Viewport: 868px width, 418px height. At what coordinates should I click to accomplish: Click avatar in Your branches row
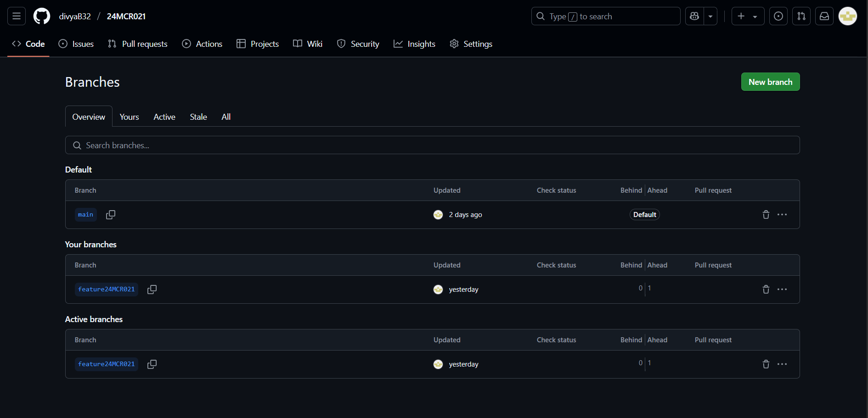pos(438,289)
